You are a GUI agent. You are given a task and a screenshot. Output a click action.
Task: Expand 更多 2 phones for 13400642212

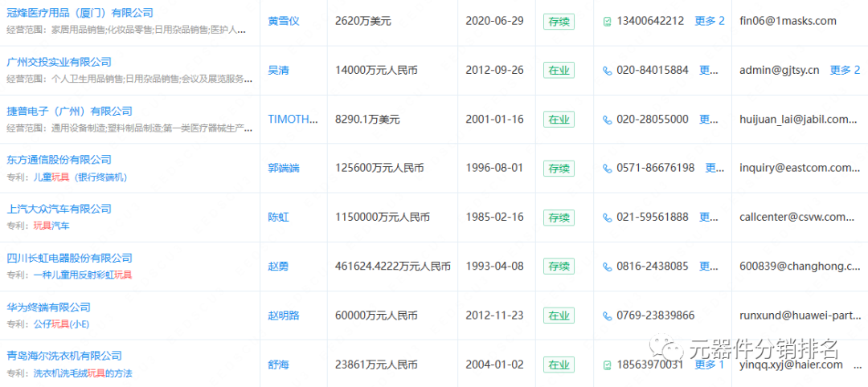point(709,21)
